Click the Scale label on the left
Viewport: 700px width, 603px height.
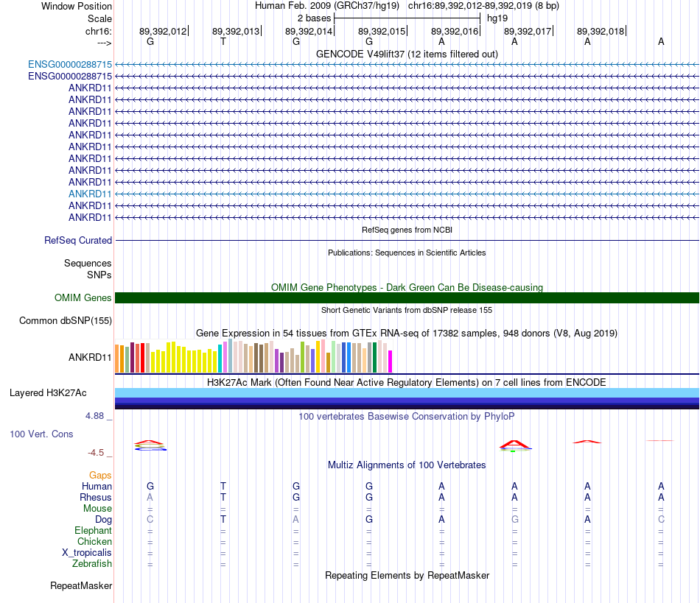[x=99, y=18]
